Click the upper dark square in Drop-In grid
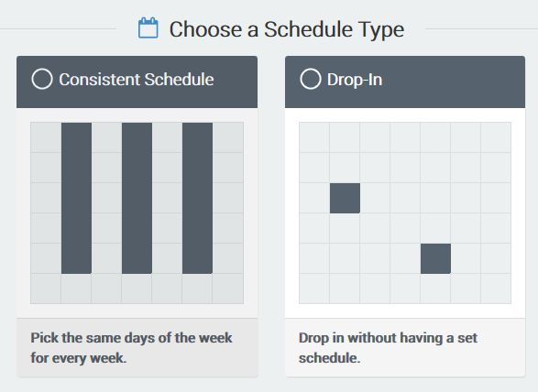Screen dimensions: 538x392 [345, 198]
